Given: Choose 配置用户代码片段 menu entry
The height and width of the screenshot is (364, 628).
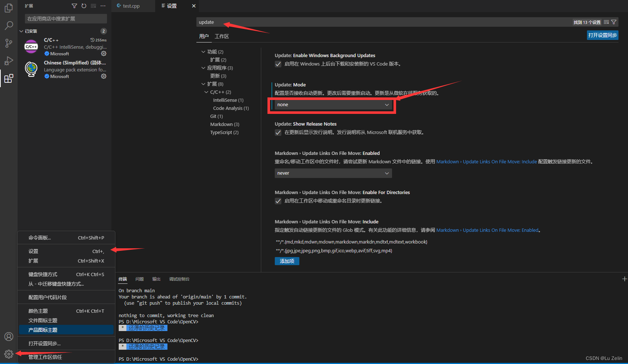Looking at the screenshot, I should pyautogui.click(x=66, y=297).
